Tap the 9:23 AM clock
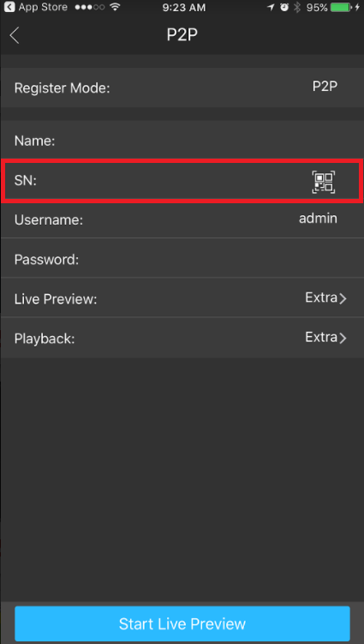Viewport: 364px width, 644px height. point(186,8)
